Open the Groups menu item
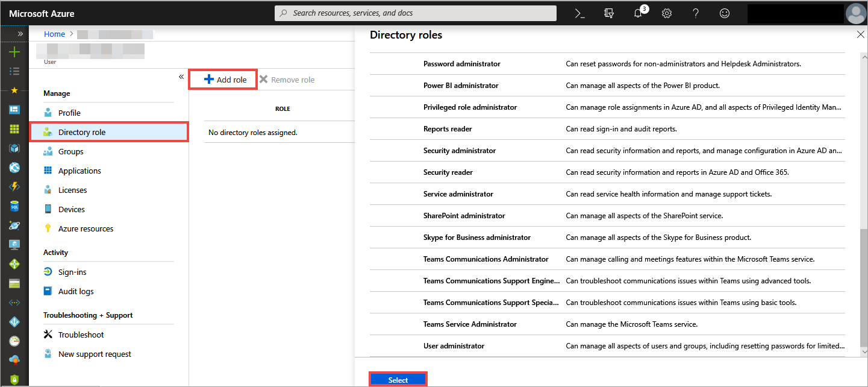The width and height of the screenshot is (868, 387). [x=71, y=151]
